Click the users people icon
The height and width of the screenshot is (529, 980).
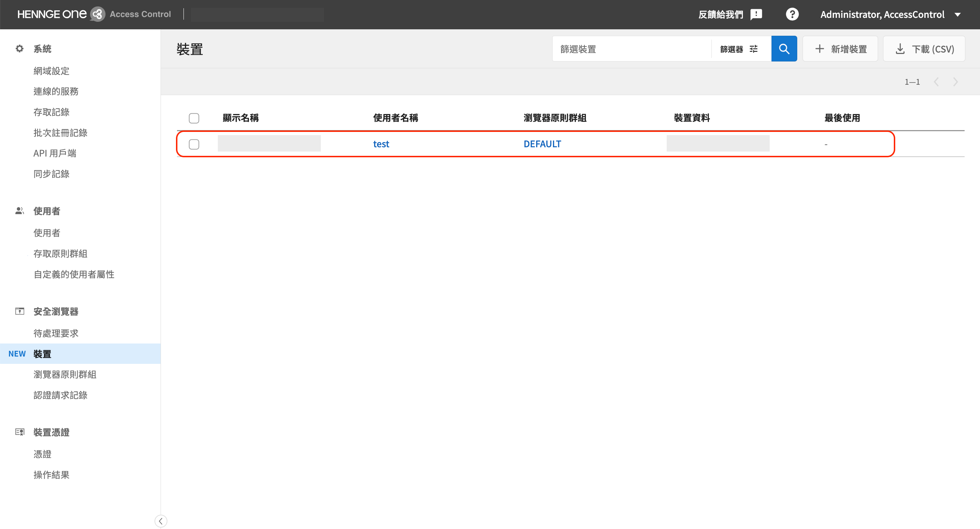(x=19, y=211)
